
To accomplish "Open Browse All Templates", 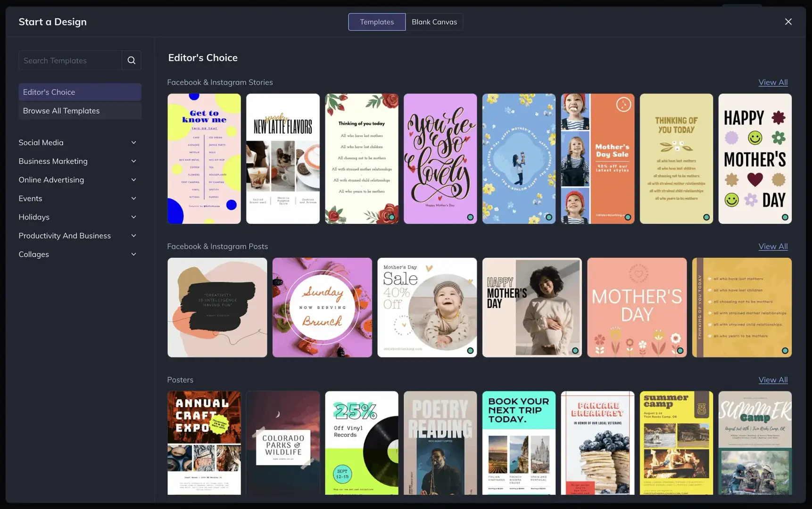I will click(x=80, y=111).
